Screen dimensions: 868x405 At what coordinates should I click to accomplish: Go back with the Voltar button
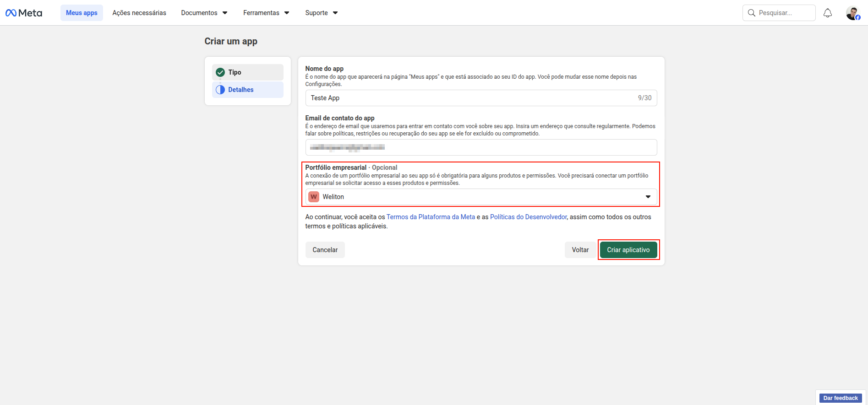tap(580, 250)
